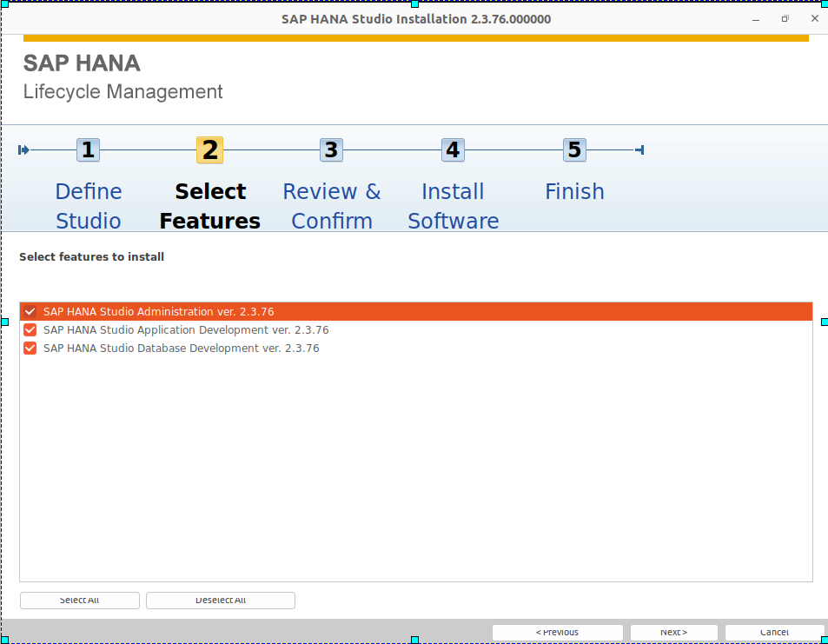Click the wizard start arrow icon
This screenshot has width=828, height=644.
click(x=23, y=150)
